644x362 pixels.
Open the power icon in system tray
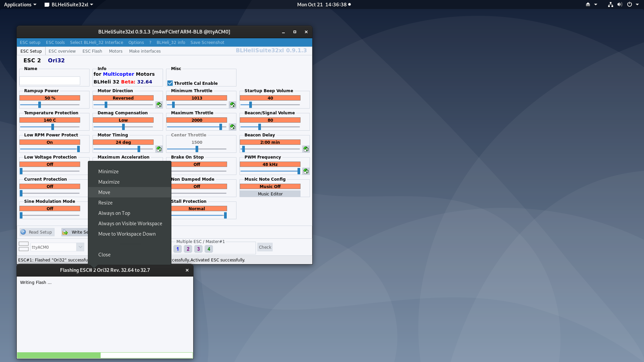pos(630,4)
